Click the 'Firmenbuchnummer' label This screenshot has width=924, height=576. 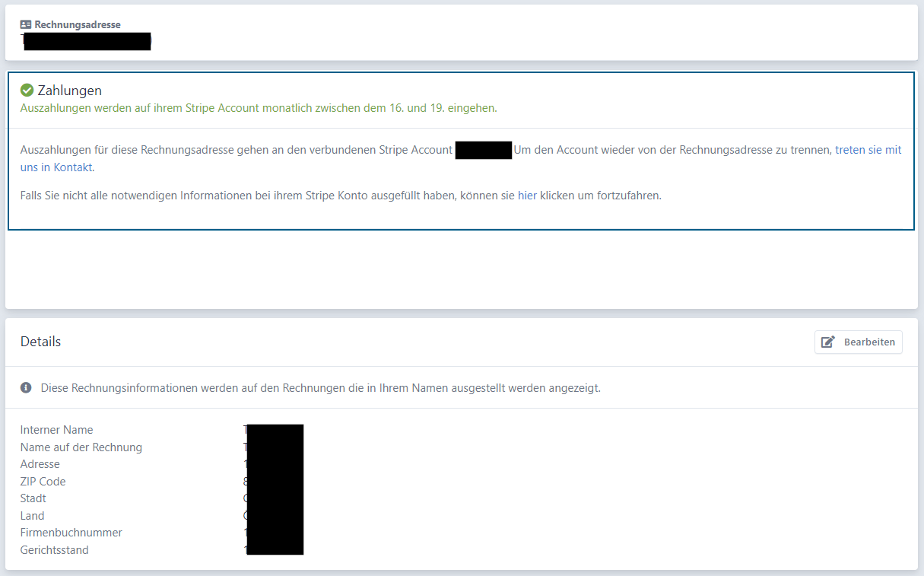point(71,533)
